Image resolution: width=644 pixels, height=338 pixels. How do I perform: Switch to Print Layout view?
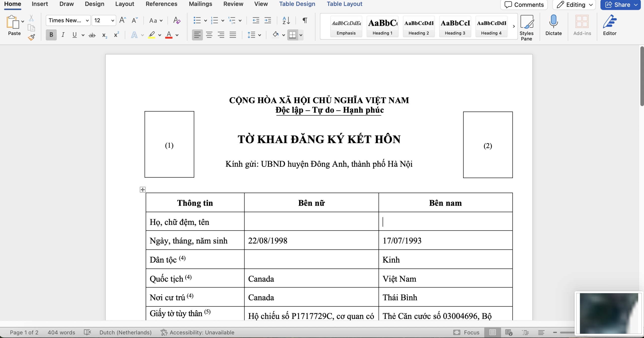[x=492, y=332]
